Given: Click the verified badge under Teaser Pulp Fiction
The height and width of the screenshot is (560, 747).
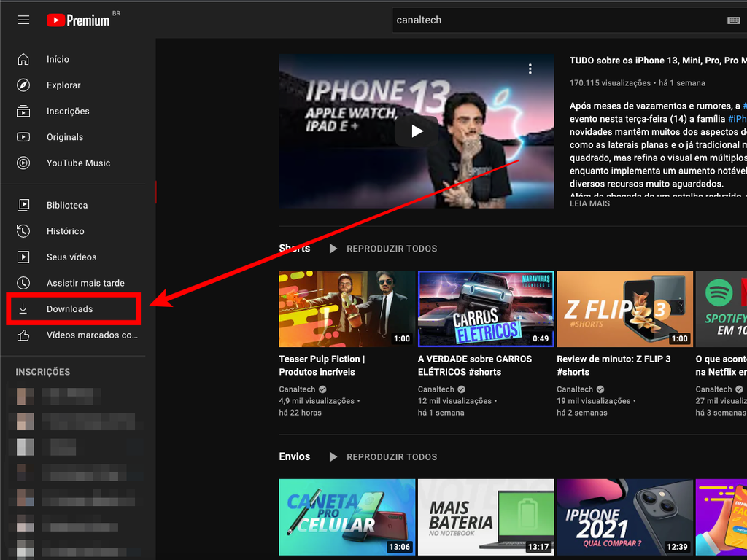Looking at the screenshot, I should [322, 389].
